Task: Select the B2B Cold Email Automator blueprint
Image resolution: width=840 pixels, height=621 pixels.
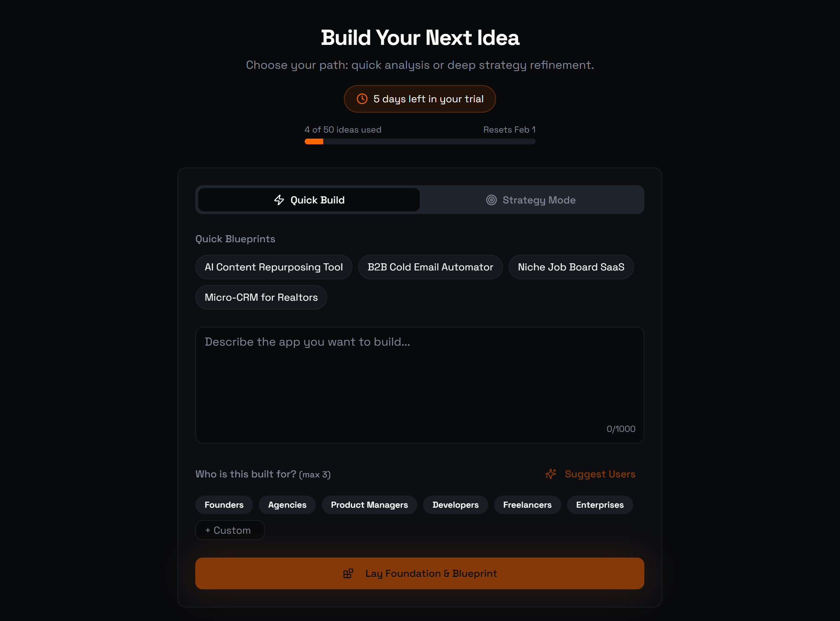Action: point(430,267)
